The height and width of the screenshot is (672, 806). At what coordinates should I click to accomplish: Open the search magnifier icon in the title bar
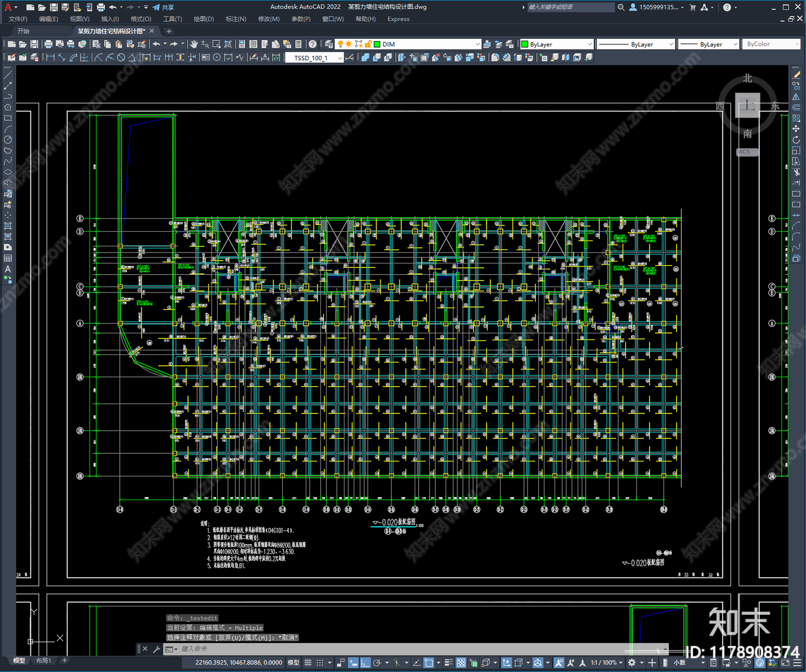pos(621,7)
